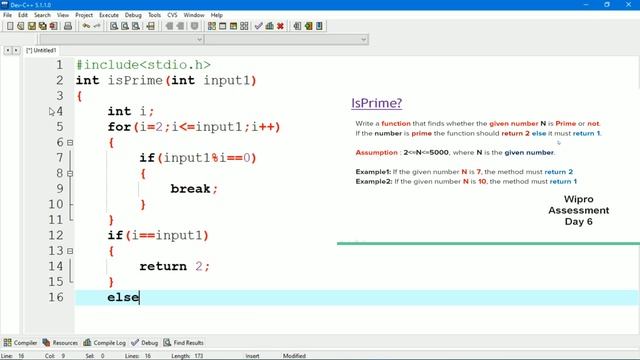640x360 pixels.
Task: Click the first greyed indent arrow icon
Action: [x=169, y=26]
